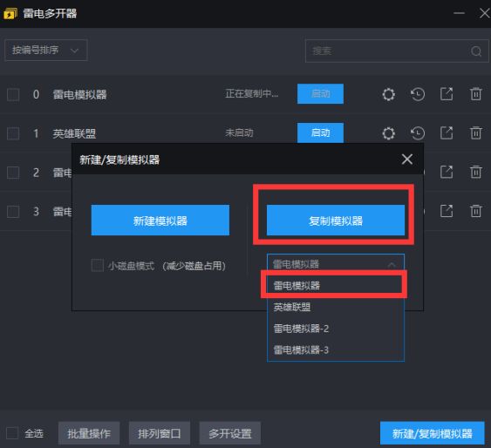Tick checkbox for row 1 英雄联盟
The width and height of the screenshot is (491, 448).
pos(13,133)
